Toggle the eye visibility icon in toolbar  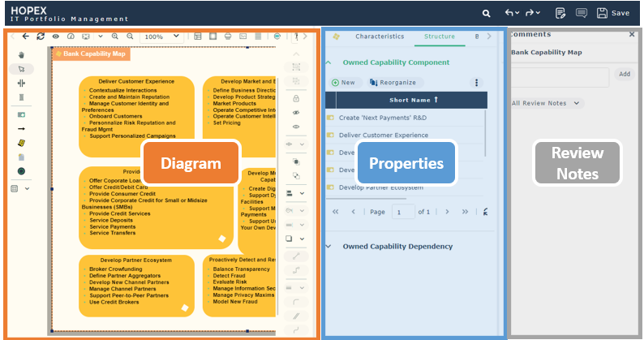pyautogui.click(x=56, y=37)
